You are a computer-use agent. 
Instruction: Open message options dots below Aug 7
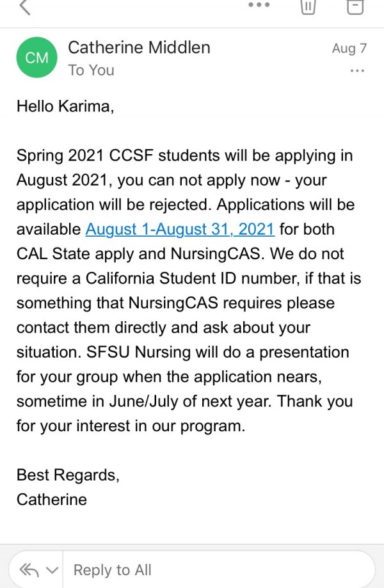357,70
